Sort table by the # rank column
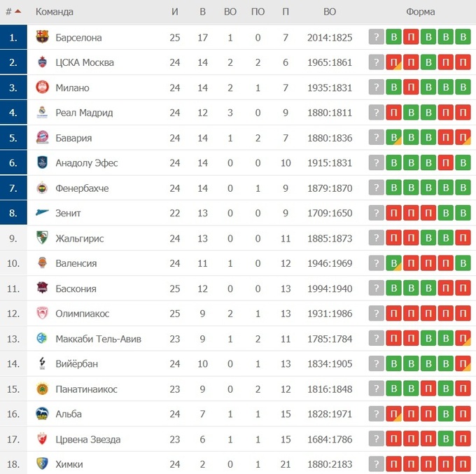476x474 pixels. (x=13, y=11)
